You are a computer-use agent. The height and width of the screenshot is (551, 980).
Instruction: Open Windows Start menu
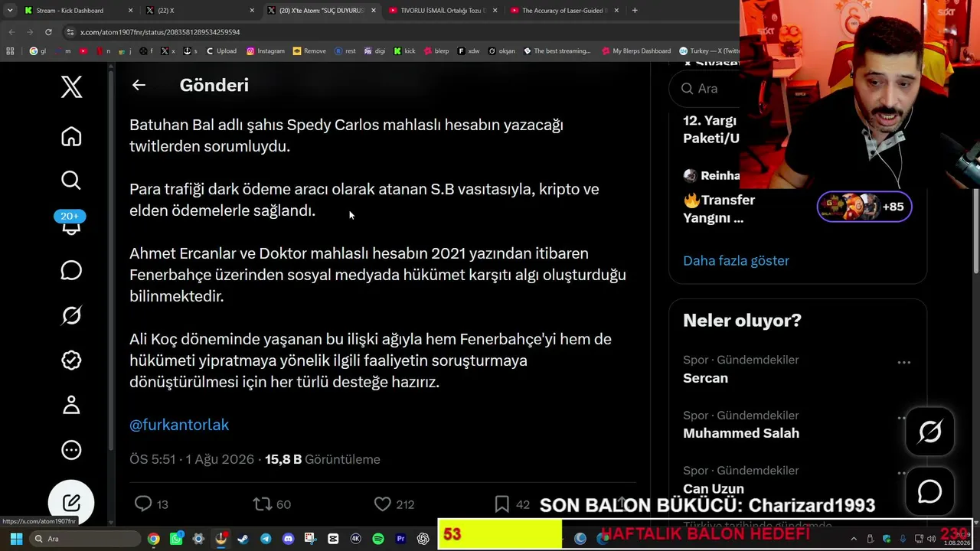[16, 539]
